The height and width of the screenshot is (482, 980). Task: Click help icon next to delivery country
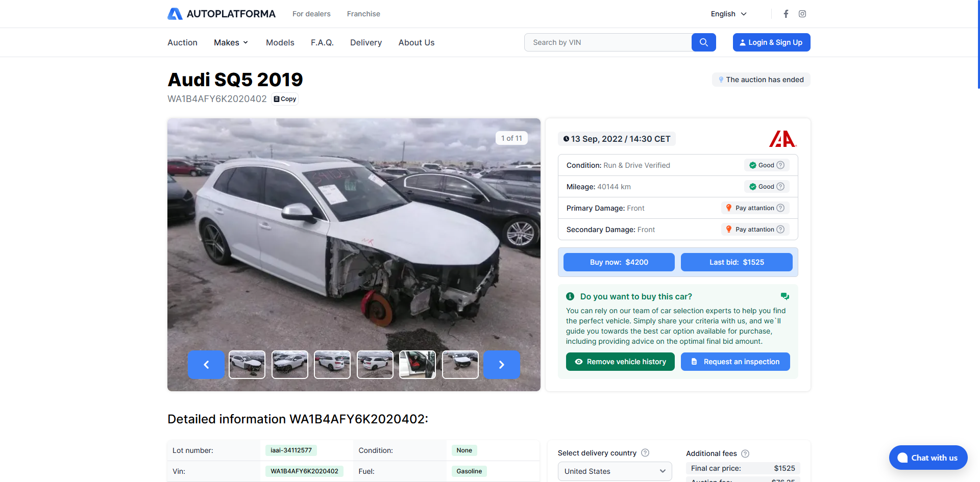[645, 453]
